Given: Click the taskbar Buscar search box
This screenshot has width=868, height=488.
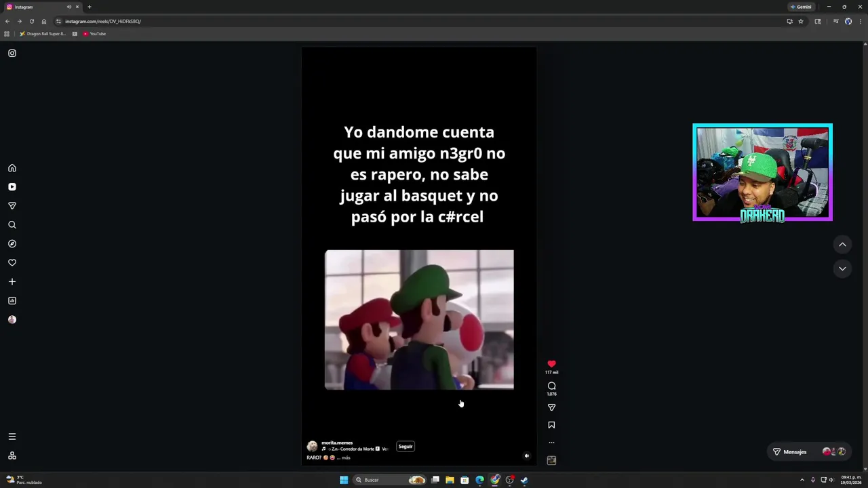Looking at the screenshot, I should point(389,480).
